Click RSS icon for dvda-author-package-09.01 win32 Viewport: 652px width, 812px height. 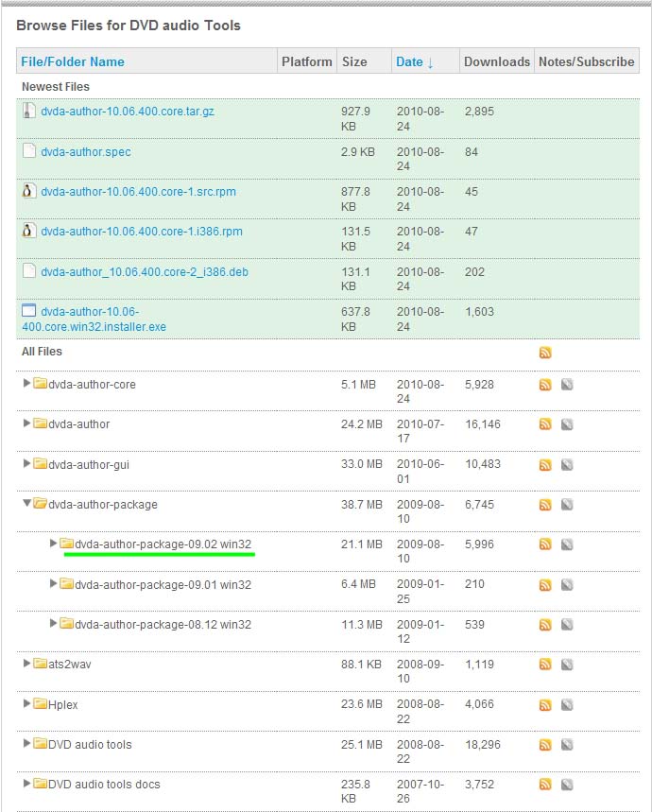click(x=545, y=585)
